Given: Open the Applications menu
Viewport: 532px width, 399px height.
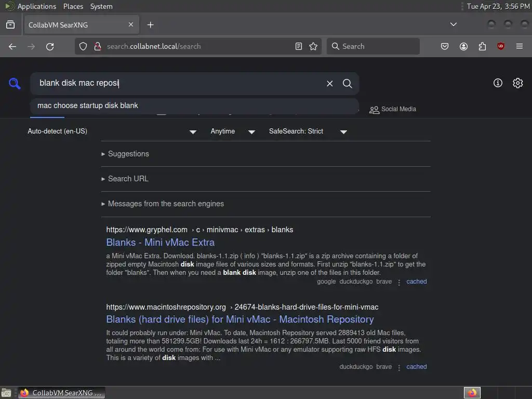Looking at the screenshot, I should pos(37,6).
